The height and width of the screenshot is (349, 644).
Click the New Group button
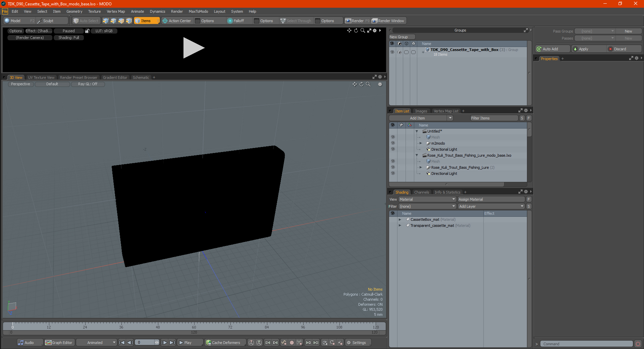[402, 37]
